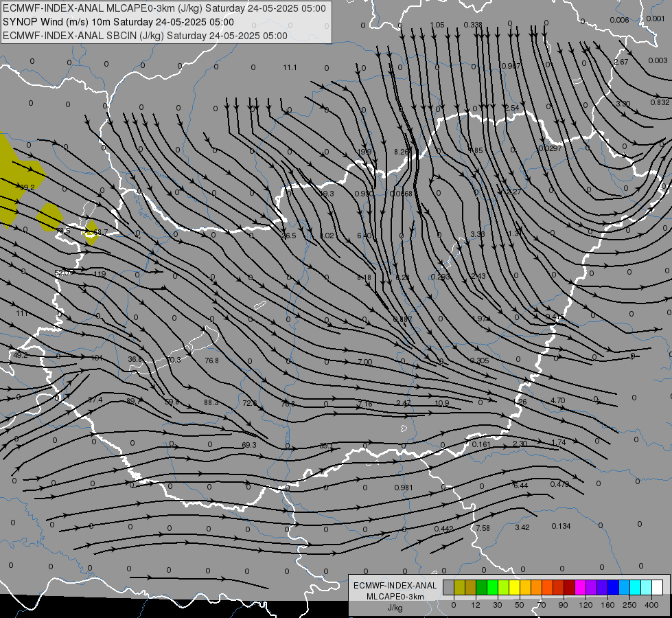
Task: Click the map value '19.3'
Action: click(327, 194)
